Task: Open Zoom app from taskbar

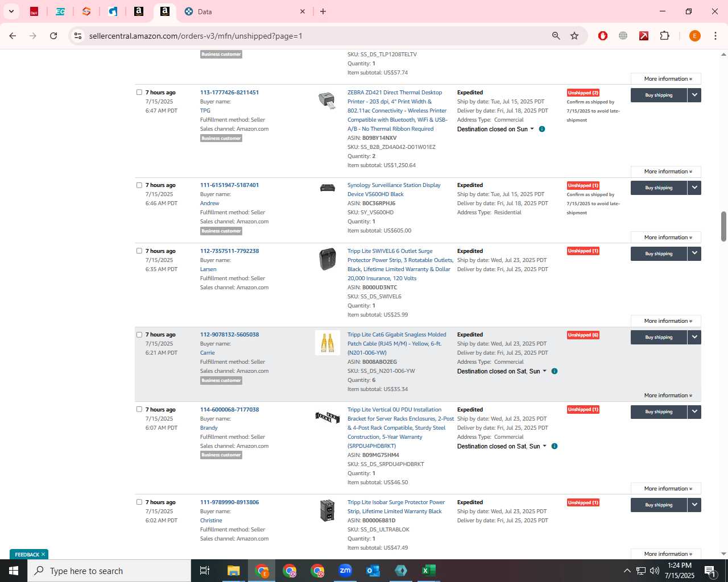Action: coord(345,571)
